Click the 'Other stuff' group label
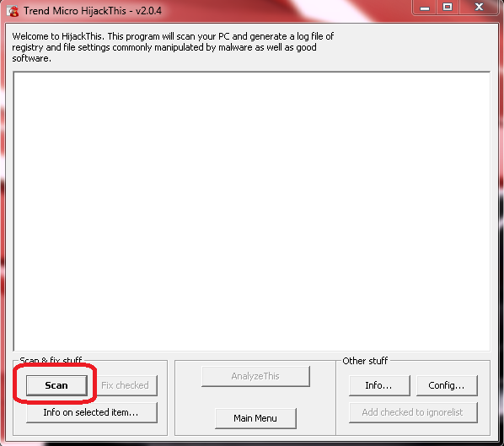The image size is (504, 446). (x=365, y=361)
